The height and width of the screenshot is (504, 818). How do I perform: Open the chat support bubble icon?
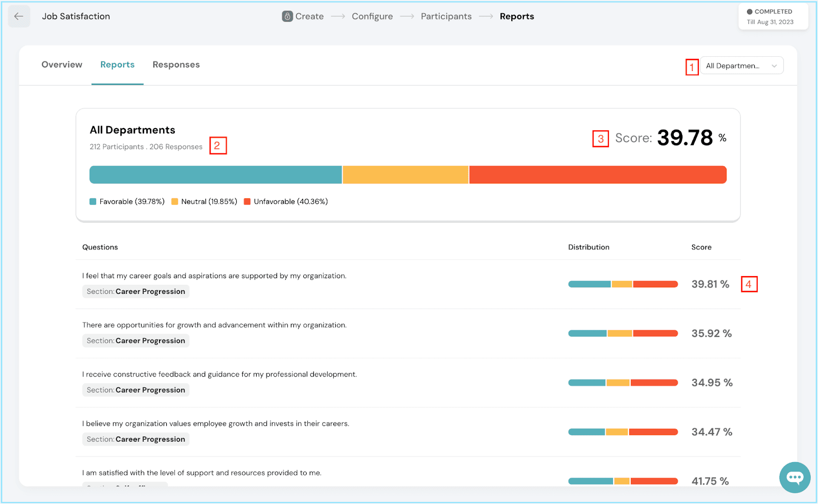[795, 477]
